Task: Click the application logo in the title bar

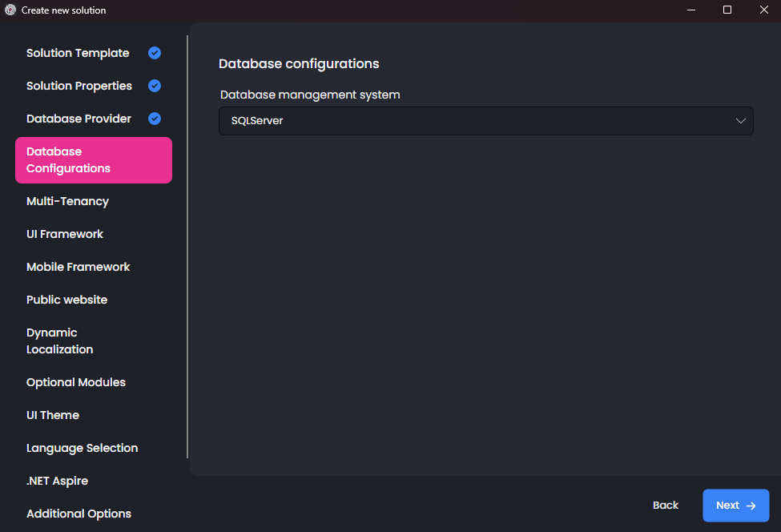Action: click(x=9, y=10)
